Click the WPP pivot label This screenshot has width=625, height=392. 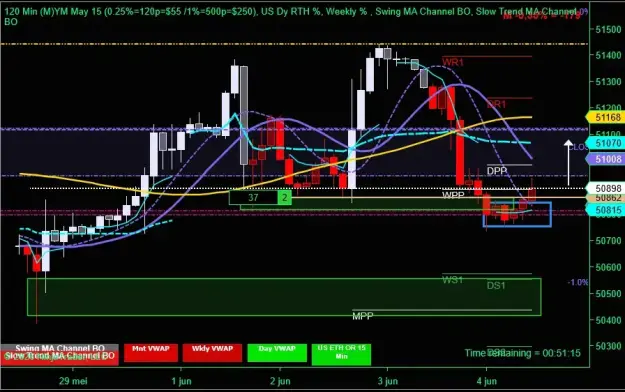point(453,195)
